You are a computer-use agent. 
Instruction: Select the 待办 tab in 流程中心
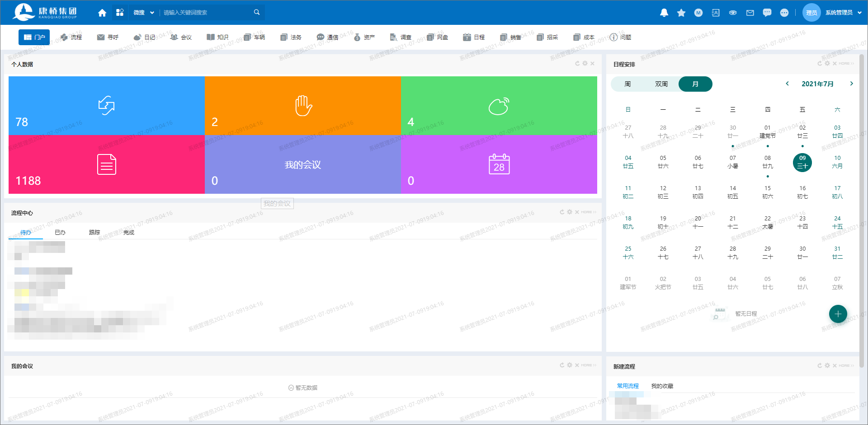26,233
